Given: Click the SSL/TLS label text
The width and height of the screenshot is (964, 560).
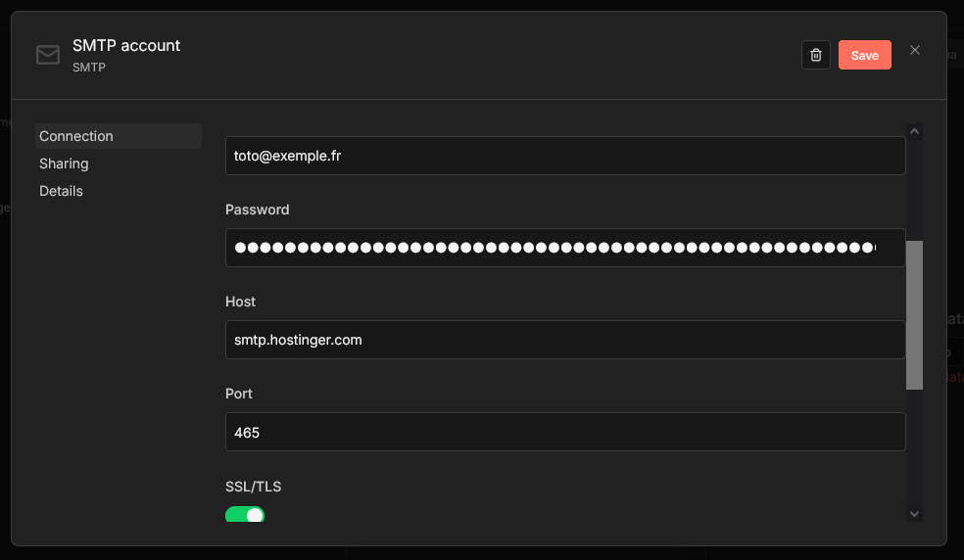Looking at the screenshot, I should [254, 486].
